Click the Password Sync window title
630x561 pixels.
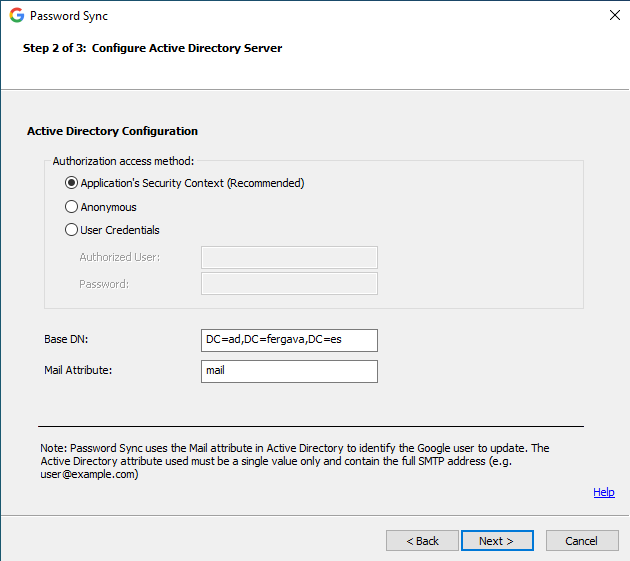pyautogui.click(x=69, y=16)
